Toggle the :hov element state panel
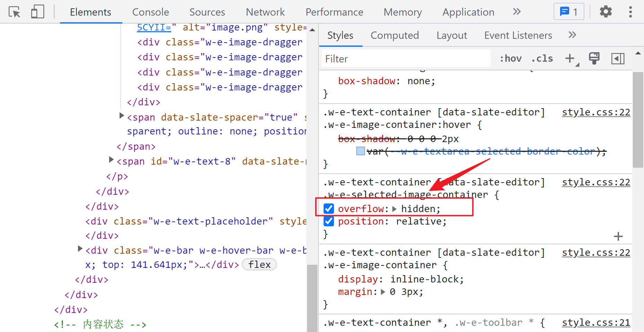 click(511, 59)
